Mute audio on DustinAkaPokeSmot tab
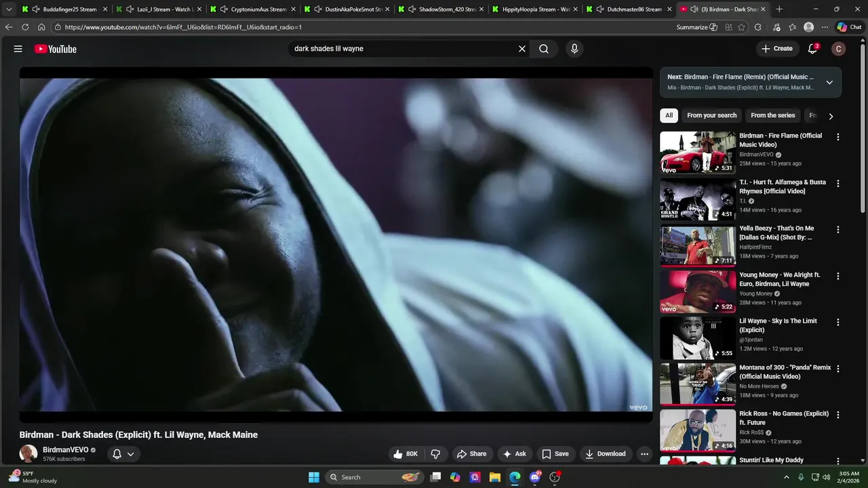The image size is (868, 488). pyautogui.click(x=318, y=9)
